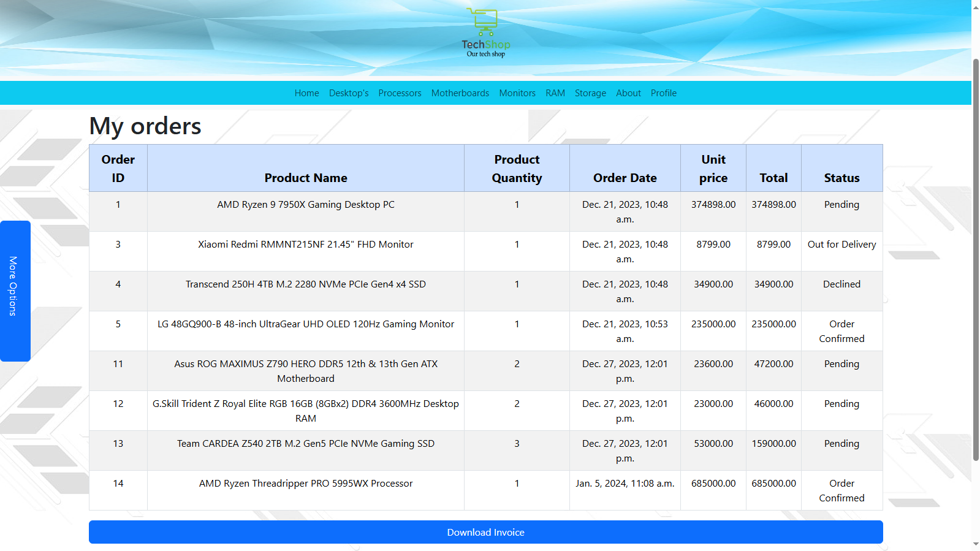980x551 pixels.
Task: Select LG 48GQ900-B UltraGear monitor name
Action: 306,324
